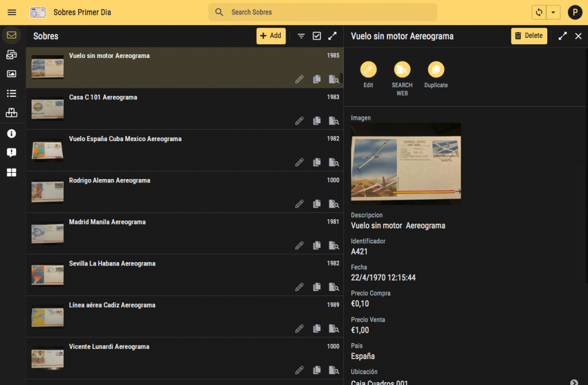Open the list view sidebar icon
This screenshot has width=588, height=385.
[x=11, y=94]
